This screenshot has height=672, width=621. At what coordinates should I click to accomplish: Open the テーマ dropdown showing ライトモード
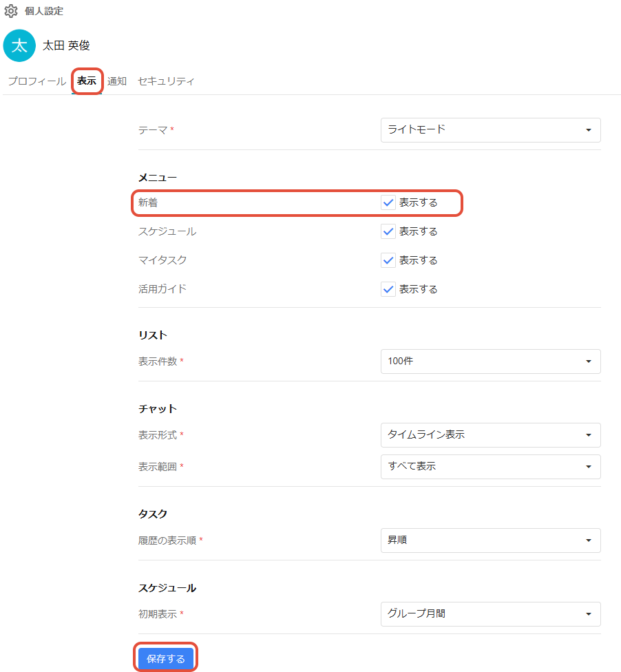pyautogui.click(x=490, y=130)
